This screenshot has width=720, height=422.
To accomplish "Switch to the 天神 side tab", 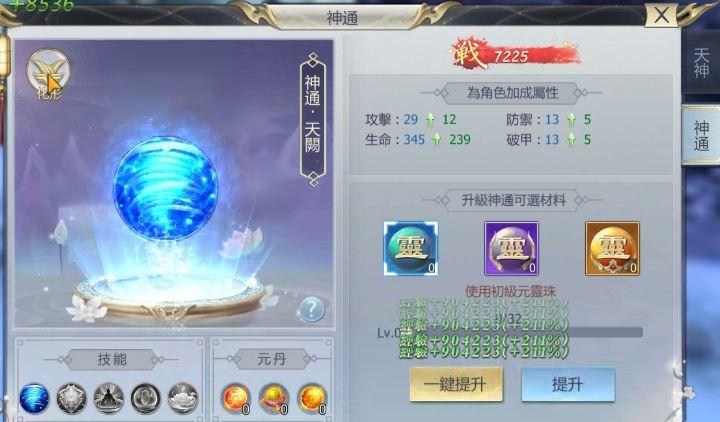I will [x=701, y=62].
